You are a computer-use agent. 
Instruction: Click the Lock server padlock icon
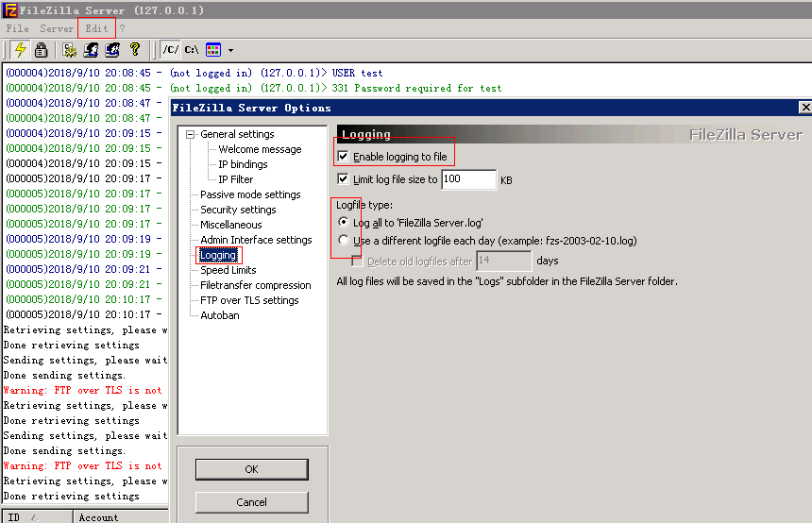point(41,50)
